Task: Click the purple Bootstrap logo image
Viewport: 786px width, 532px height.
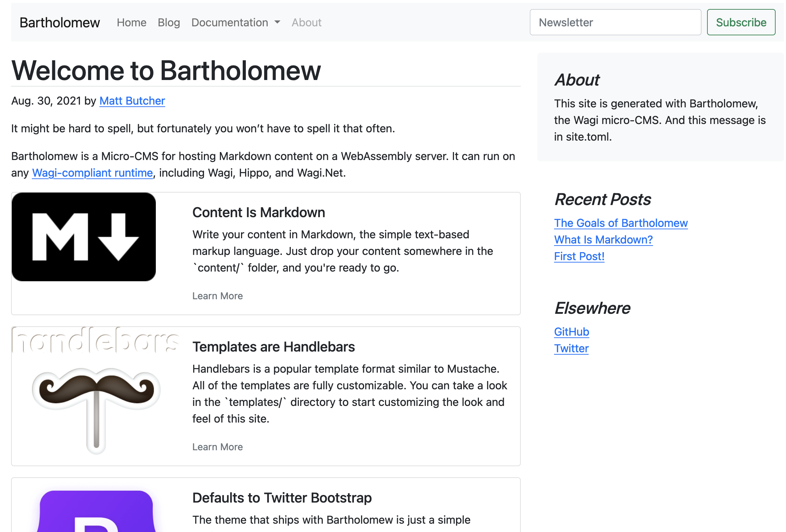Action: click(96, 512)
